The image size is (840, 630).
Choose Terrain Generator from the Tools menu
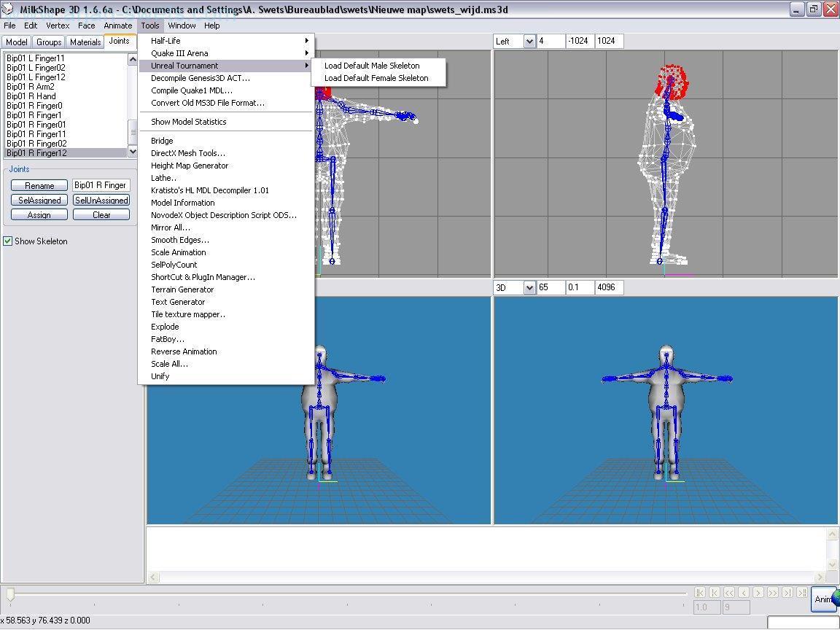226,289
